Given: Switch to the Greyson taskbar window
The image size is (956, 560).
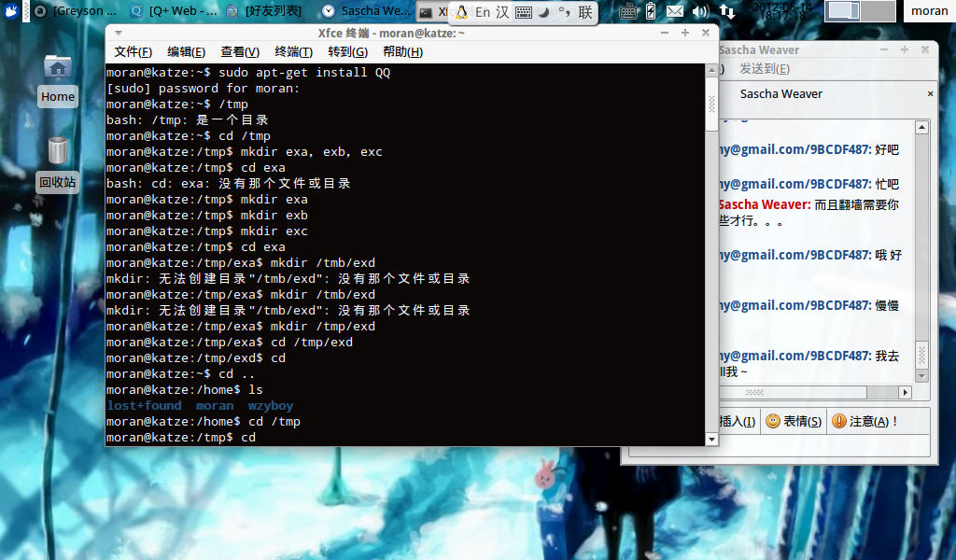Looking at the screenshot, I should pos(75,11).
